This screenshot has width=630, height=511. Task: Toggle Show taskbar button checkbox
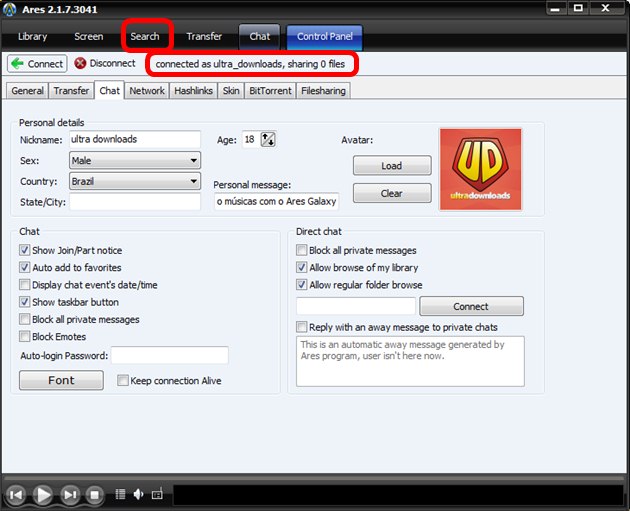[x=25, y=302]
